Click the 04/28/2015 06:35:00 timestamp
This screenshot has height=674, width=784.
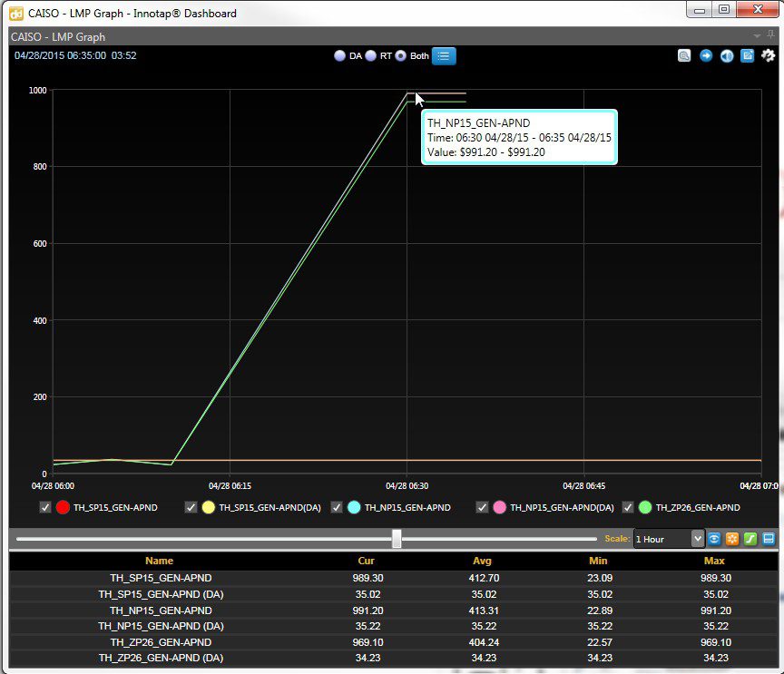(x=60, y=55)
